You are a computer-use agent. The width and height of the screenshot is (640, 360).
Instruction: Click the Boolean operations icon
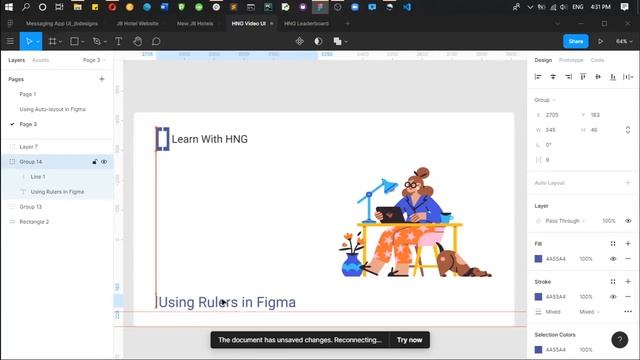click(x=337, y=41)
